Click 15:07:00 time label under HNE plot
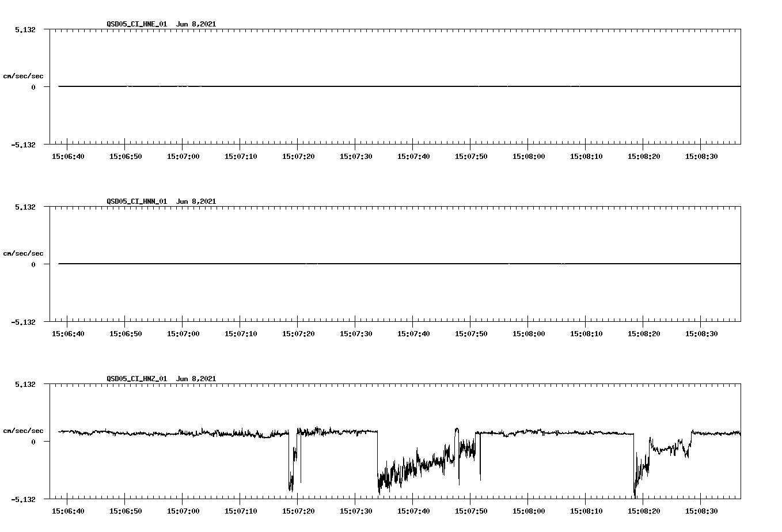Image resolution: width=782 pixels, height=532 pixels. pos(183,157)
